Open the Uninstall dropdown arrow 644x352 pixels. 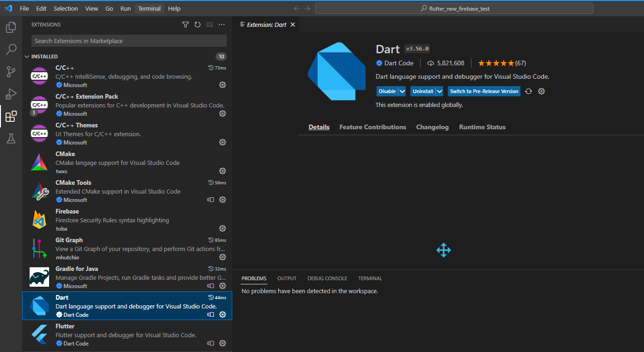pos(440,91)
